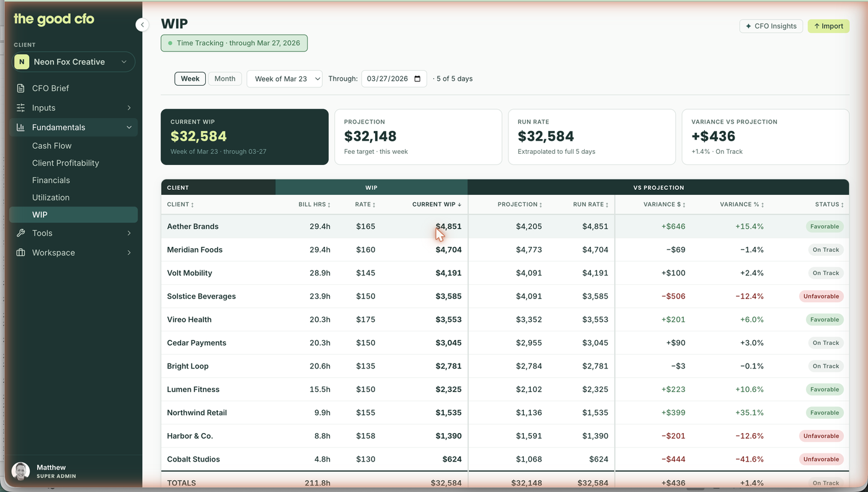Click the Fundamentals bar chart icon

pos(21,127)
